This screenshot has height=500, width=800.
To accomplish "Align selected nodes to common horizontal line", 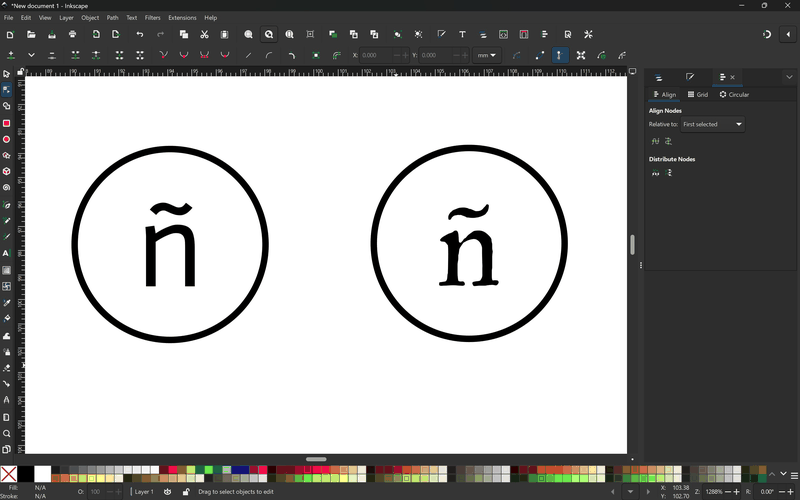I will point(656,141).
